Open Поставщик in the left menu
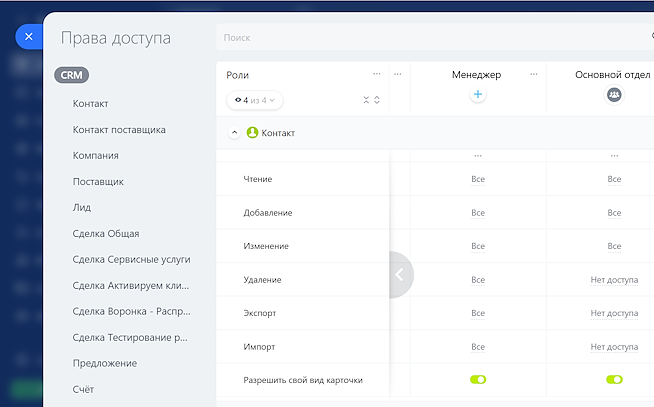This screenshot has width=654, height=407. click(98, 182)
